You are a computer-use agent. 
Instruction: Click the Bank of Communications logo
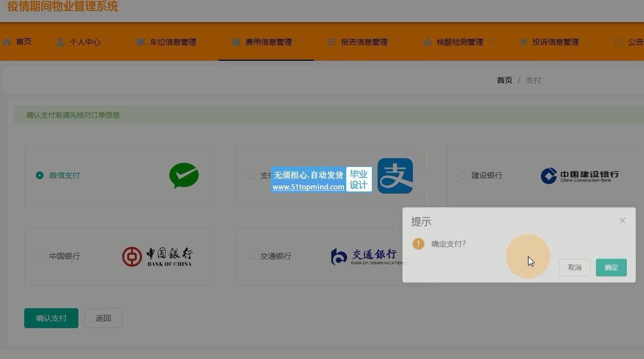pos(368,257)
